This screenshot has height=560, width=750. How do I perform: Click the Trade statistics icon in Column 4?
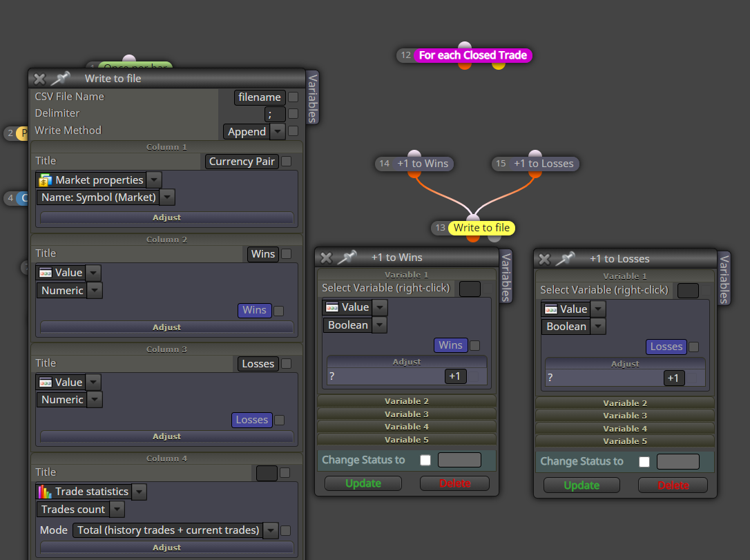[46, 492]
